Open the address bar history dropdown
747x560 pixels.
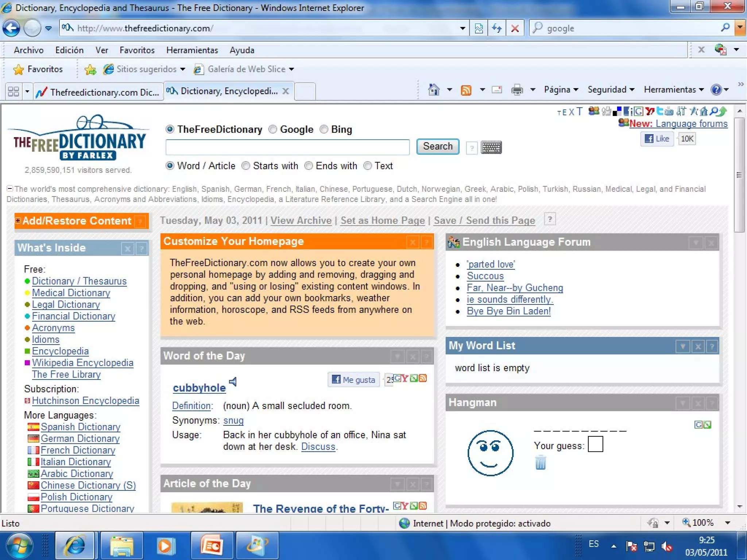pos(462,28)
